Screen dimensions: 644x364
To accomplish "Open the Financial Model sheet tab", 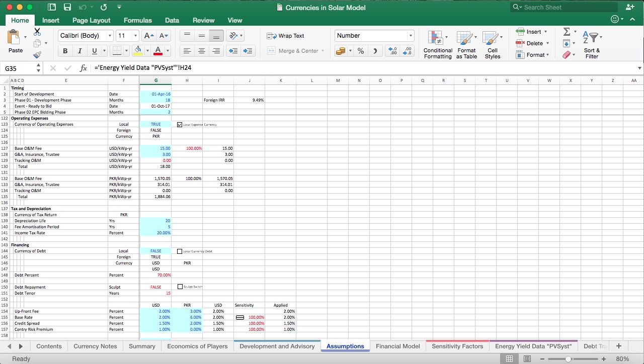I will [x=398, y=346].
